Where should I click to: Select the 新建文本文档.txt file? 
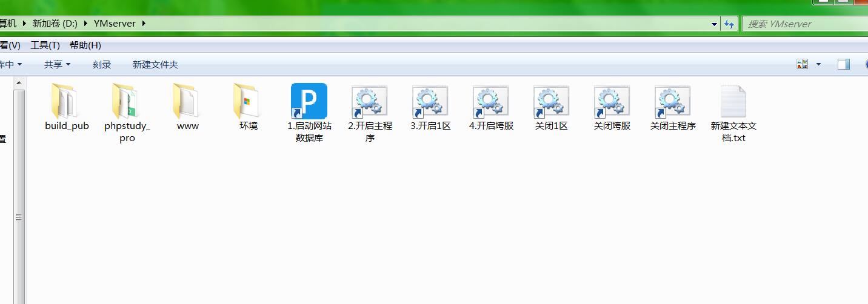pos(733,102)
